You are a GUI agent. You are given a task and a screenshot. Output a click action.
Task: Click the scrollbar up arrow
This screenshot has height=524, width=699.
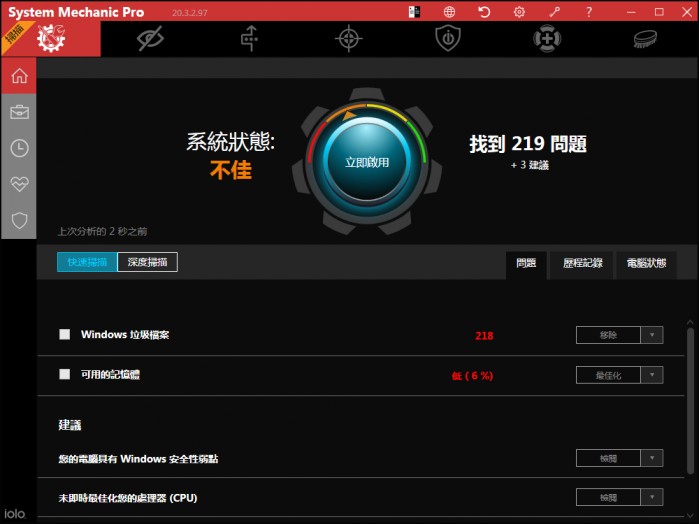tap(690, 322)
